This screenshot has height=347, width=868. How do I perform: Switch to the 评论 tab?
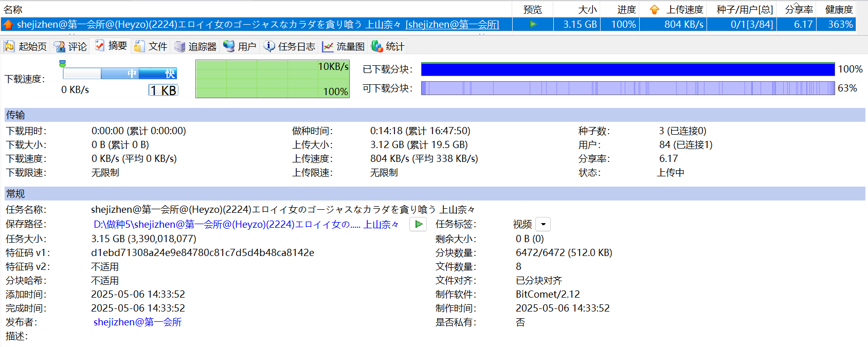(70, 46)
